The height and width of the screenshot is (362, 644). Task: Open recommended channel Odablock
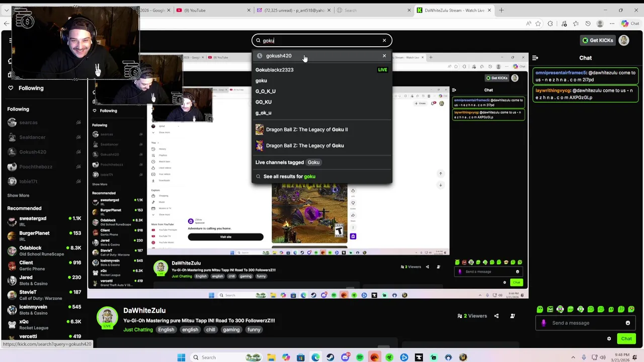(44, 250)
